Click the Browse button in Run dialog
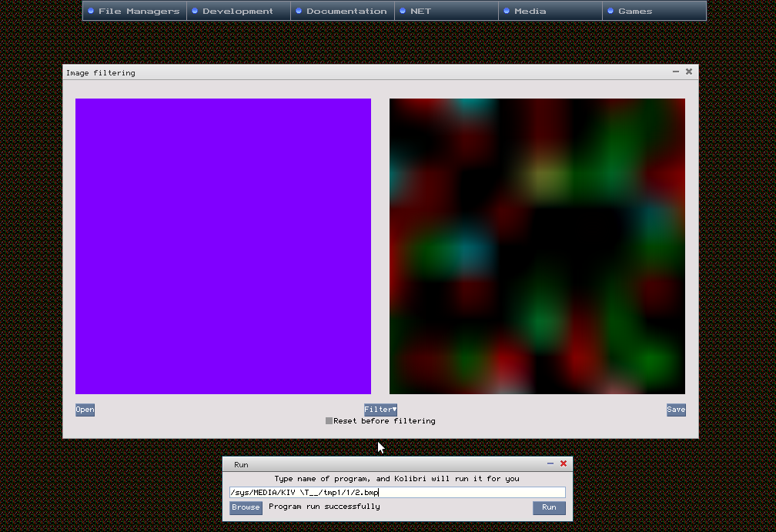Image resolution: width=776 pixels, height=532 pixels. 246,507
